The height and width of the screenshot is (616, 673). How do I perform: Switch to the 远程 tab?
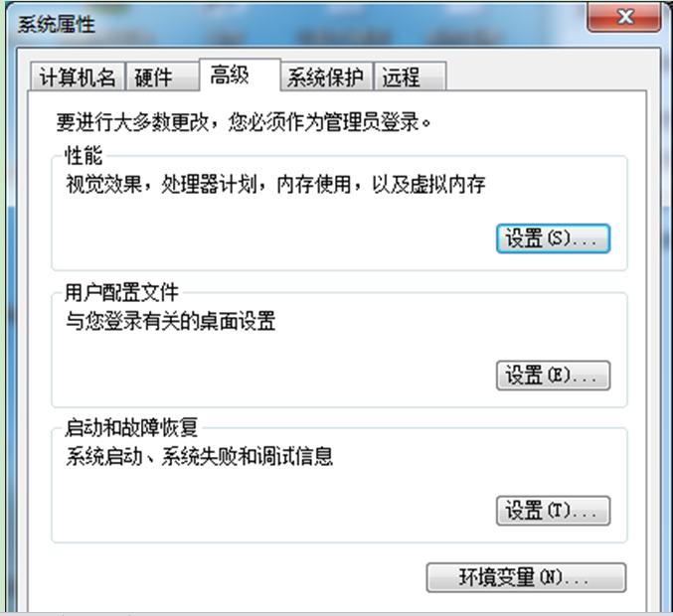point(411,77)
